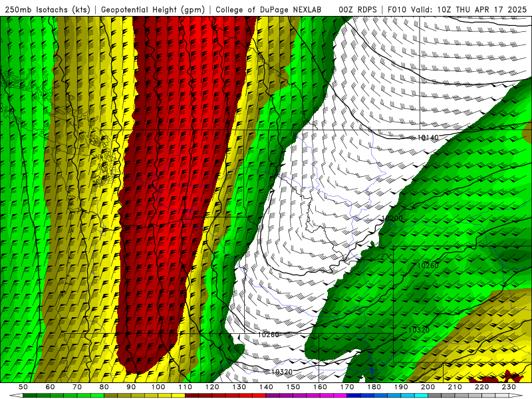The width and height of the screenshot is (532, 399).
Task: Click the 130 tick label on the color bar
Action: [x=239, y=387]
